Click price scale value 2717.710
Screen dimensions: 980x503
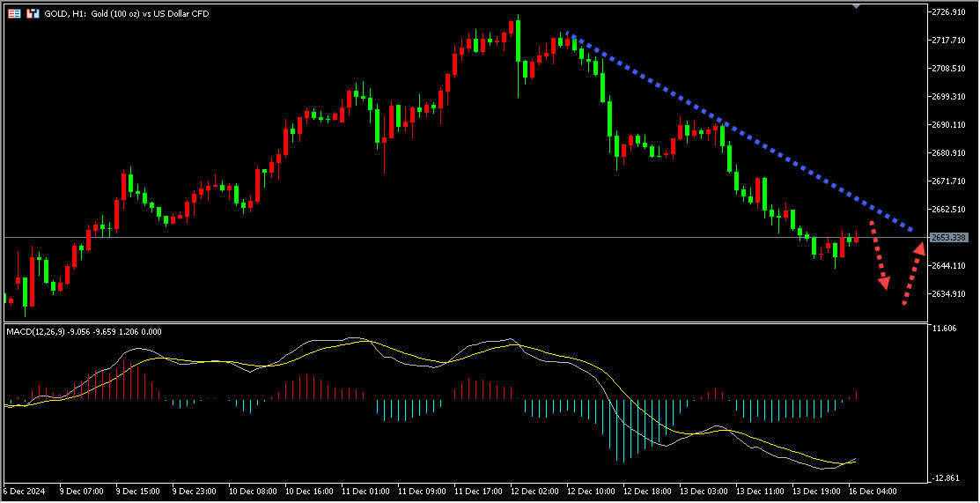[951, 40]
